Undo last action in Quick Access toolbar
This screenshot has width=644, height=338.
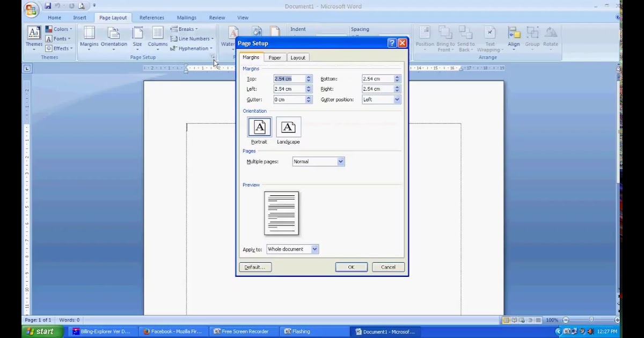tap(57, 6)
